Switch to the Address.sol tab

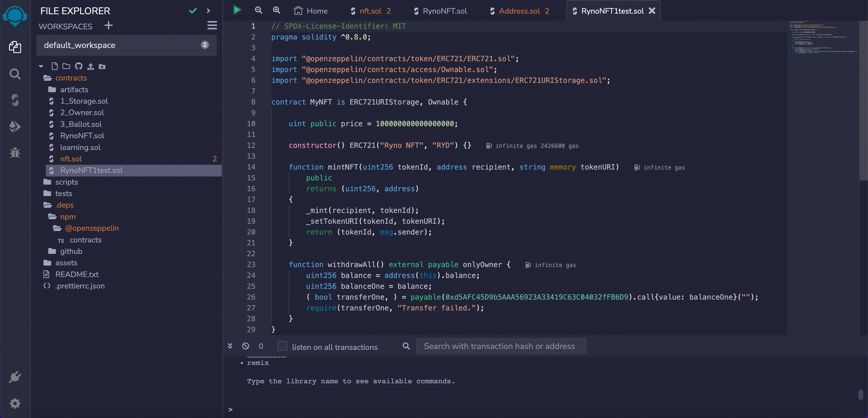tap(519, 11)
